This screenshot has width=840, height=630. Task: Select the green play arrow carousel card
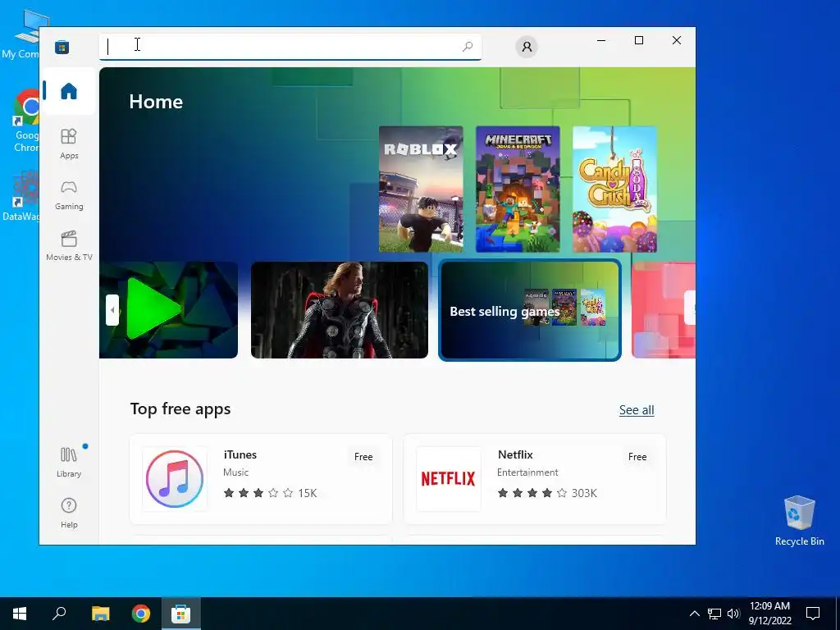pyautogui.click(x=169, y=310)
